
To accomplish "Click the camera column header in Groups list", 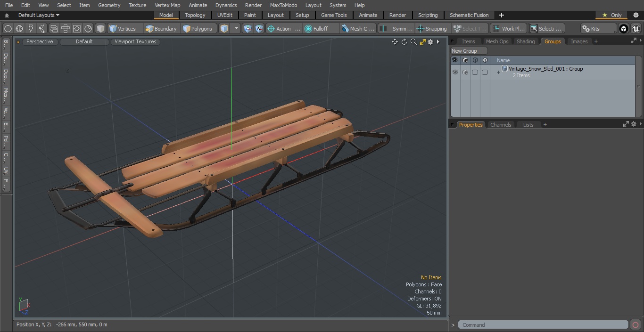I will point(465,60).
